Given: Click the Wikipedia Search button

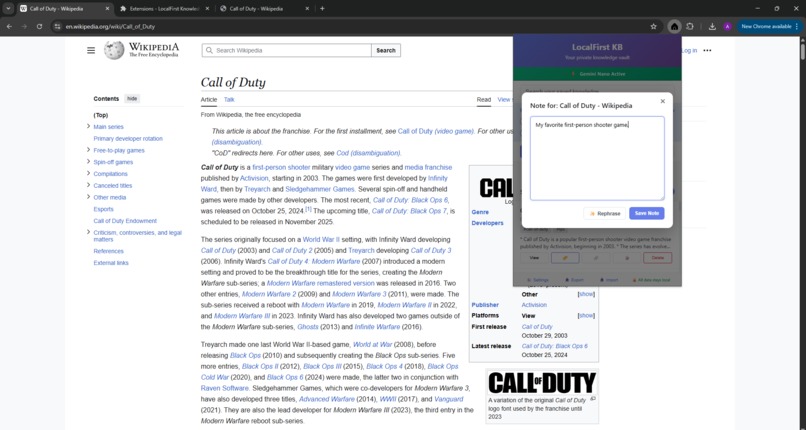Looking at the screenshot, I should pyautogui.click(x=386, y=50).
